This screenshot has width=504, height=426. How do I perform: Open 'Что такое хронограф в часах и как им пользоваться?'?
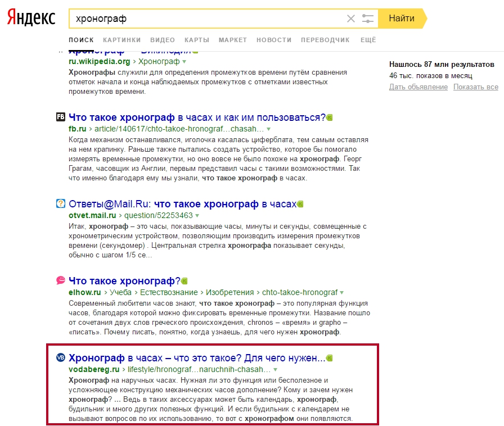pos(197,117)
